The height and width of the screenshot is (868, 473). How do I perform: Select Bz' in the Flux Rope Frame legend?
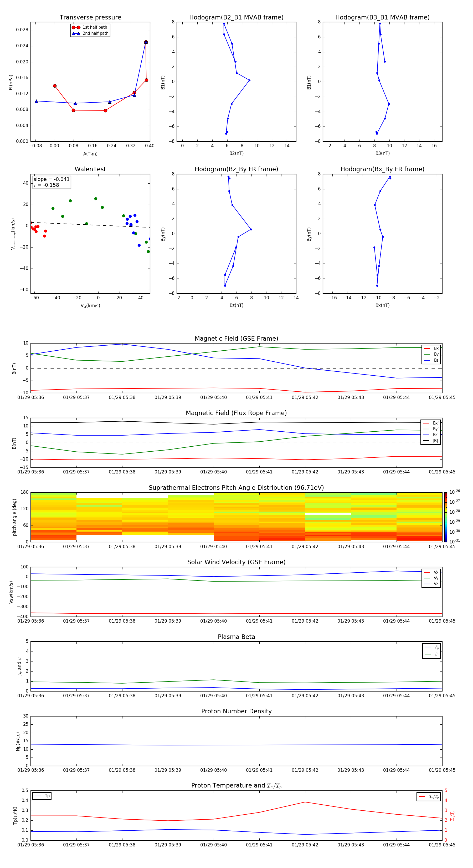coord(431,435)
